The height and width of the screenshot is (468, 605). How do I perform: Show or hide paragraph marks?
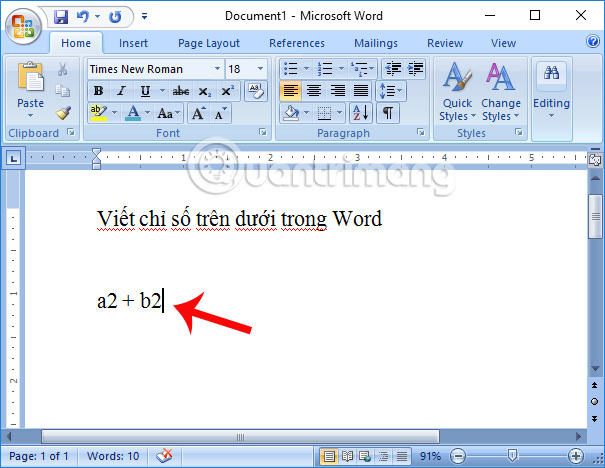(387, 113)
